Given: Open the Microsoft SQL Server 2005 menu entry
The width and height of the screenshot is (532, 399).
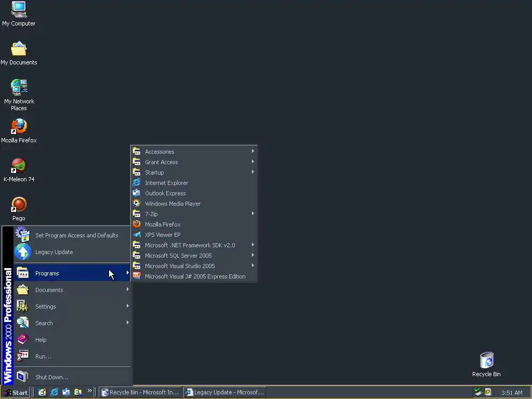Looking at the screenshot, I should (x=194, y=256).
